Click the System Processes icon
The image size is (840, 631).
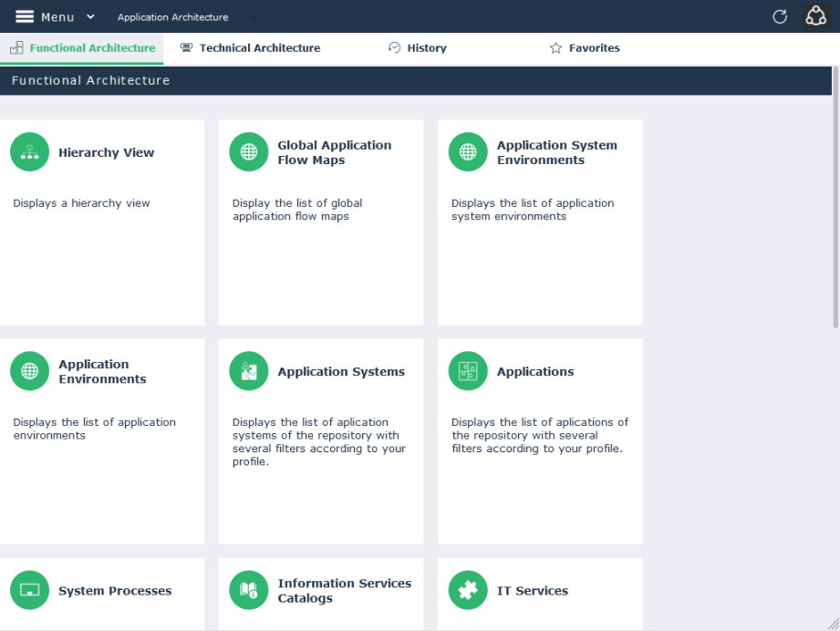click(29, 590)
